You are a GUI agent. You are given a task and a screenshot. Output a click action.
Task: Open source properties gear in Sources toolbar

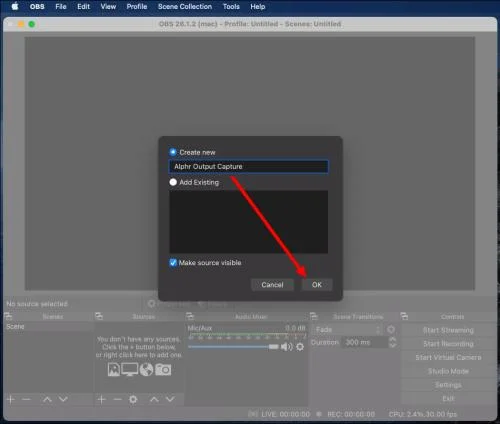(x=133, y=399)
